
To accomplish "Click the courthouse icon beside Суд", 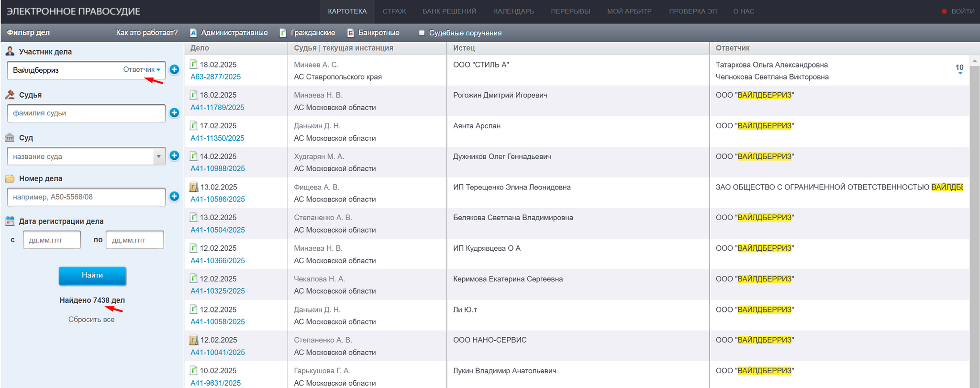I will [10, 137].
